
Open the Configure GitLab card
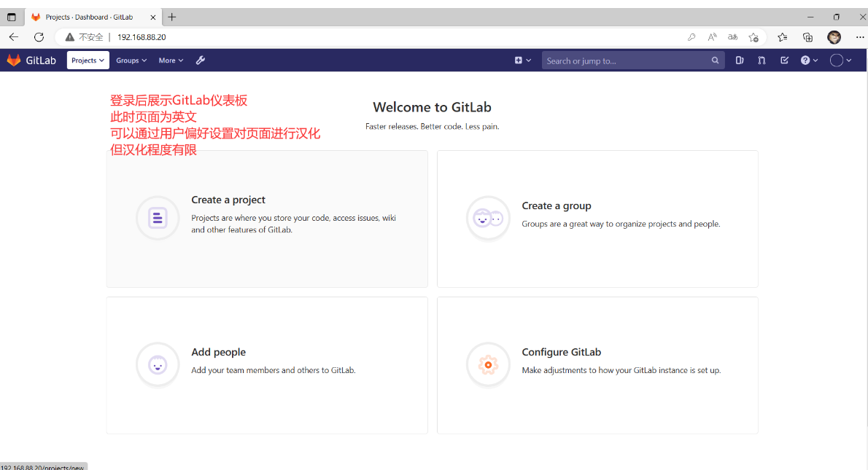597,365
